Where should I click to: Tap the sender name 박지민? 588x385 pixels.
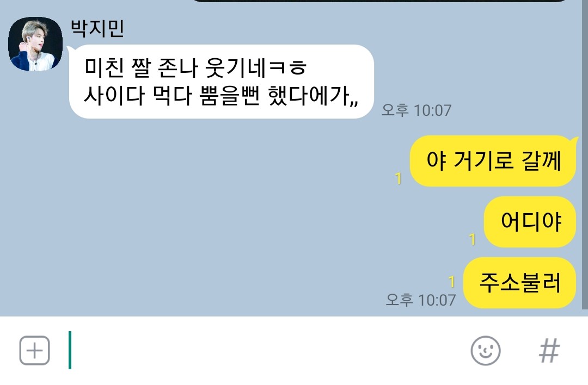coord(97,28)
